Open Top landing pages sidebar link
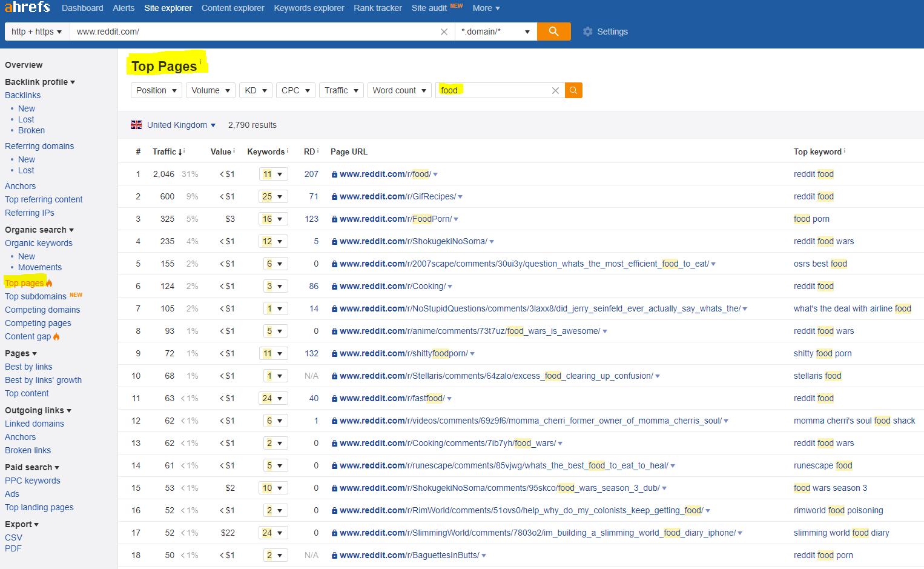The width and height of the screenshot is (924, 569). pos(39,507)
